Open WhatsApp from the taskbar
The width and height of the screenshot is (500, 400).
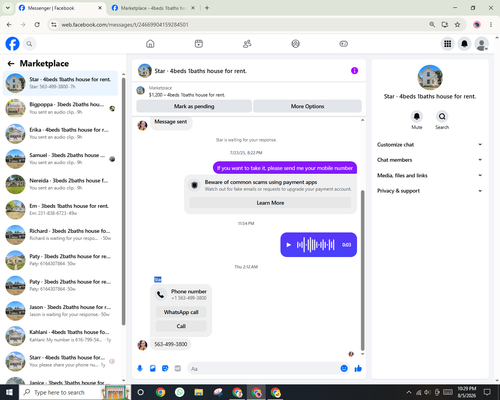[180, 392]
